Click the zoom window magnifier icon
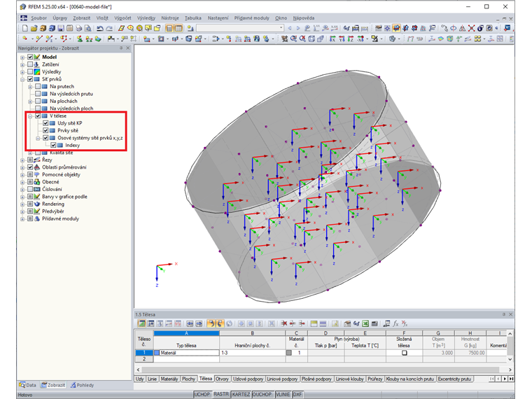Viewport: 532px width, 399px height. [x=293, y=38]
